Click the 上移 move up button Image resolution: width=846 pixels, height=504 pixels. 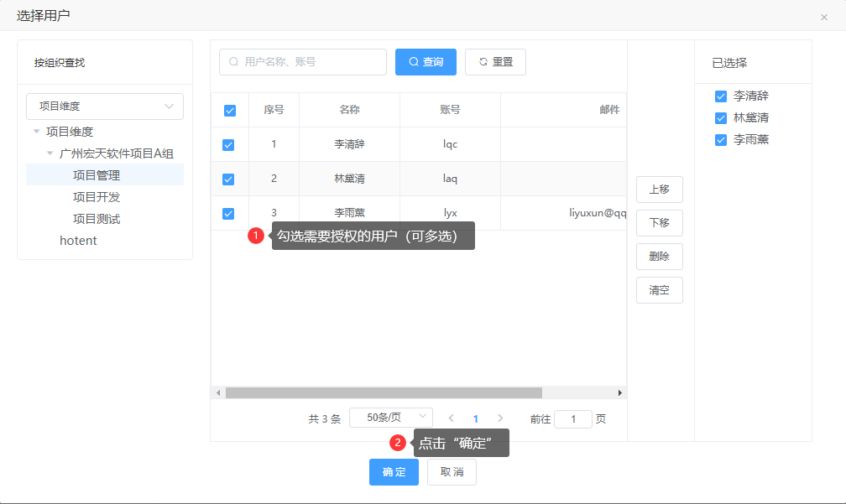(659, 190)
